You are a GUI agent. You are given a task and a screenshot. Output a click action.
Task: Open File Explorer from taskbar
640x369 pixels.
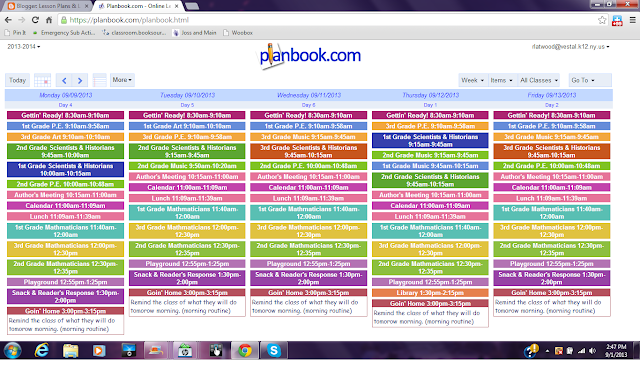70,351
